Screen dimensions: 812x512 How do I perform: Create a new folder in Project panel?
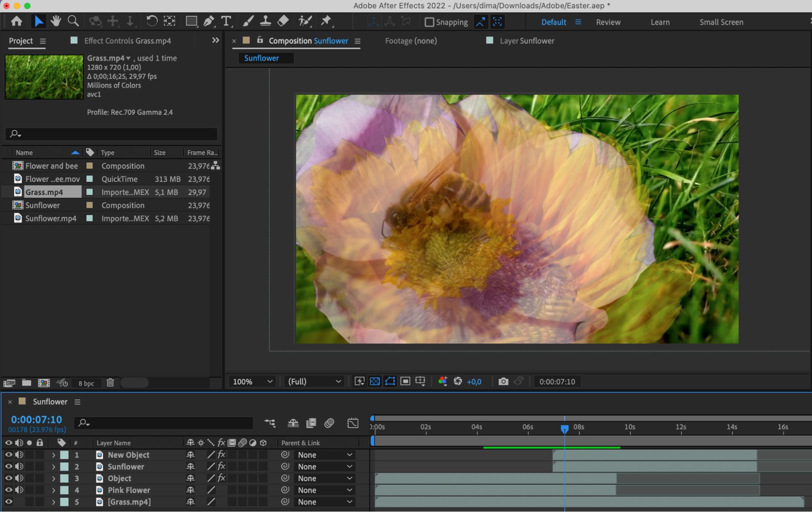(26, 382)
